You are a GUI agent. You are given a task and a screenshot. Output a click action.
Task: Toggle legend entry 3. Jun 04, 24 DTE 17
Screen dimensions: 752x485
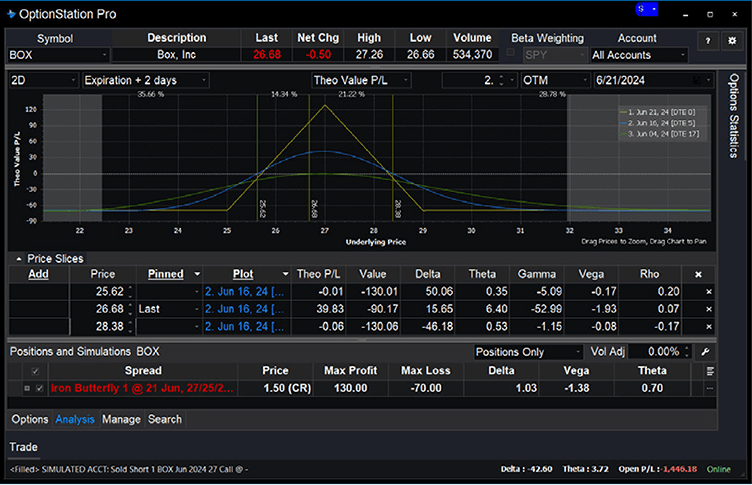[659, 134]
